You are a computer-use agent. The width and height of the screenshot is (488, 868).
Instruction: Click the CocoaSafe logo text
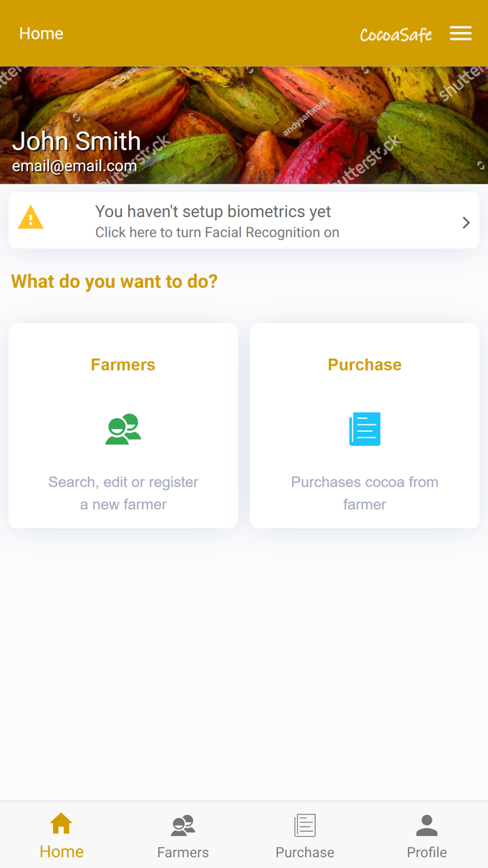[x=395, y=34]
